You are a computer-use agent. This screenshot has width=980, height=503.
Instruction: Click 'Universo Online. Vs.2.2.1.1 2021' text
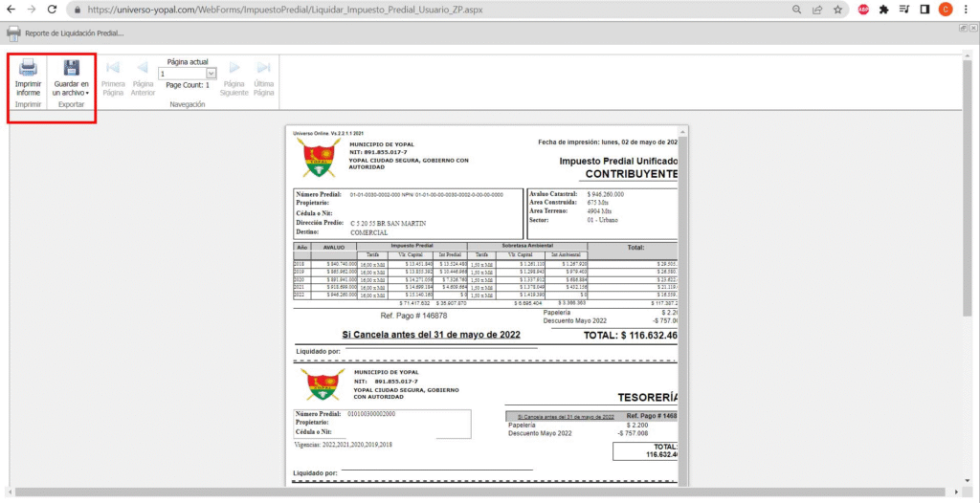[329, 133]
